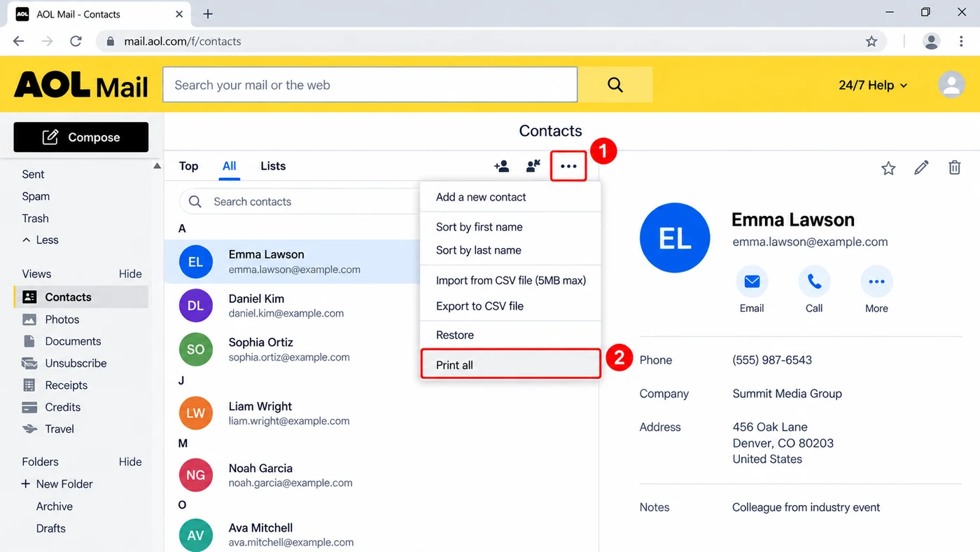
Task: Click the AV avatar for Ava Mitchell
Action: [x=195, y=535]
